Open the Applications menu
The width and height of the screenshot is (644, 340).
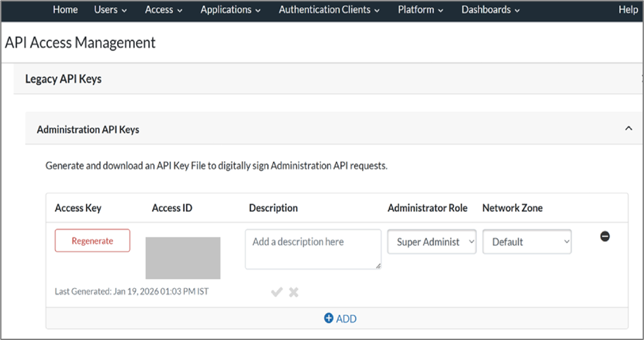230,10
